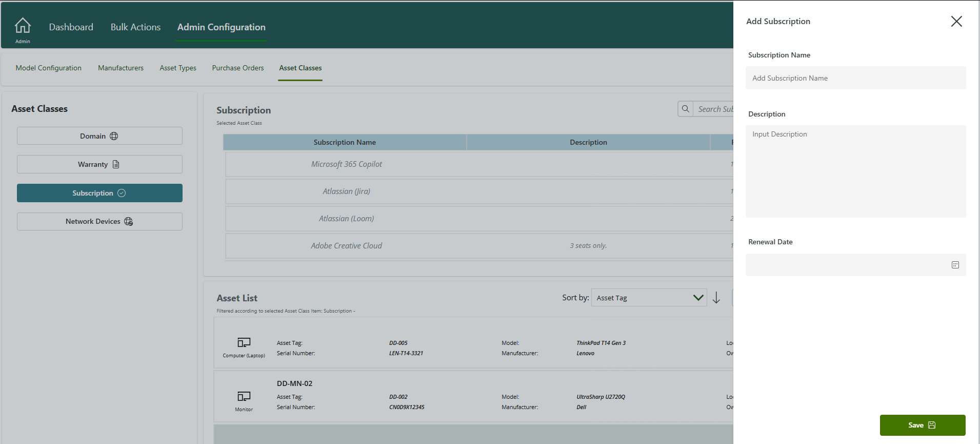Open the Renewal Date calendar picker
Image resolution: width=980 pixels, height=444 pixels.
pyautogui.click(x=955, y=265)
